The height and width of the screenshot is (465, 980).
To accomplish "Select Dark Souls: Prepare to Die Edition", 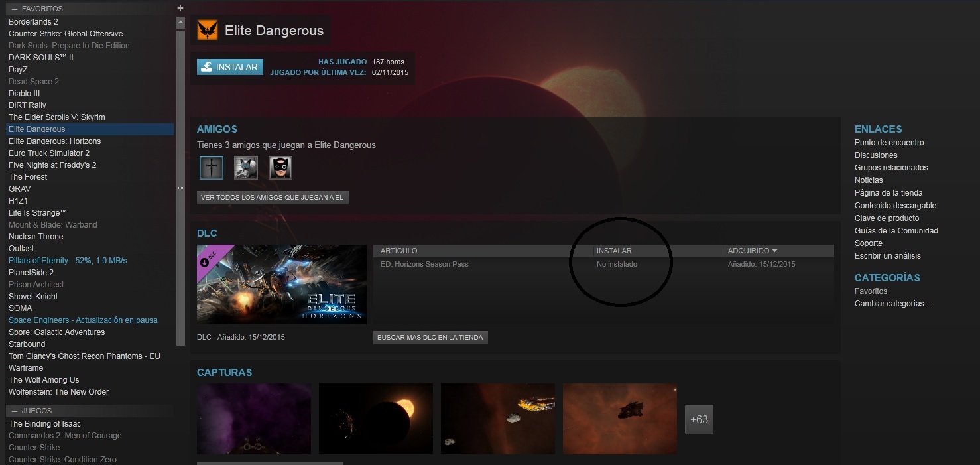I will pos(69,46).
